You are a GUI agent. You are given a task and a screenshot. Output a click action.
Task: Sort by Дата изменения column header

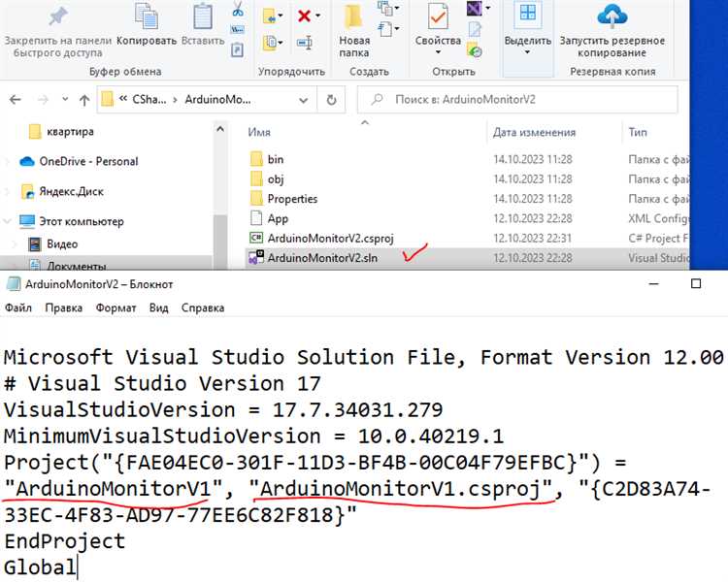point(534,132)
